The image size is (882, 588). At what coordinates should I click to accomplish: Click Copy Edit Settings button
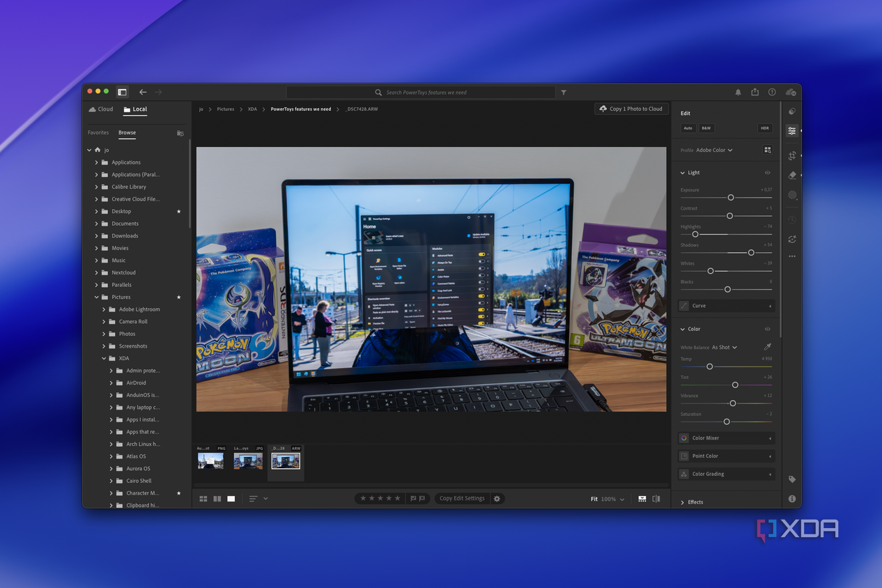(462, 498)
